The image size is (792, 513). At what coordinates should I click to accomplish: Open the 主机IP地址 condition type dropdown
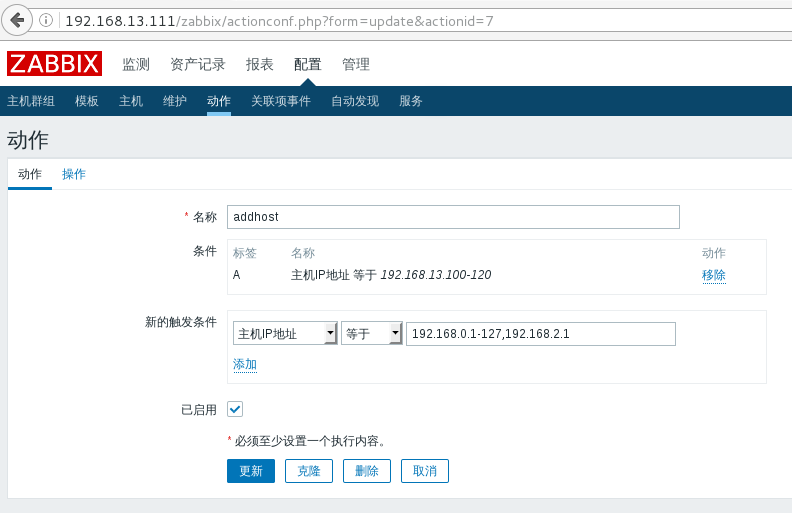click(x=285, y=334)
